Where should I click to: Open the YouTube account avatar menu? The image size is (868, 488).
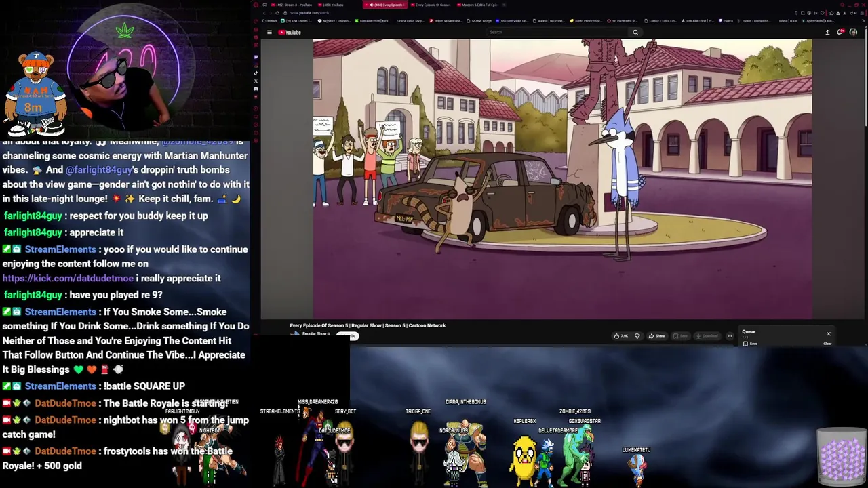click(853, 32)
